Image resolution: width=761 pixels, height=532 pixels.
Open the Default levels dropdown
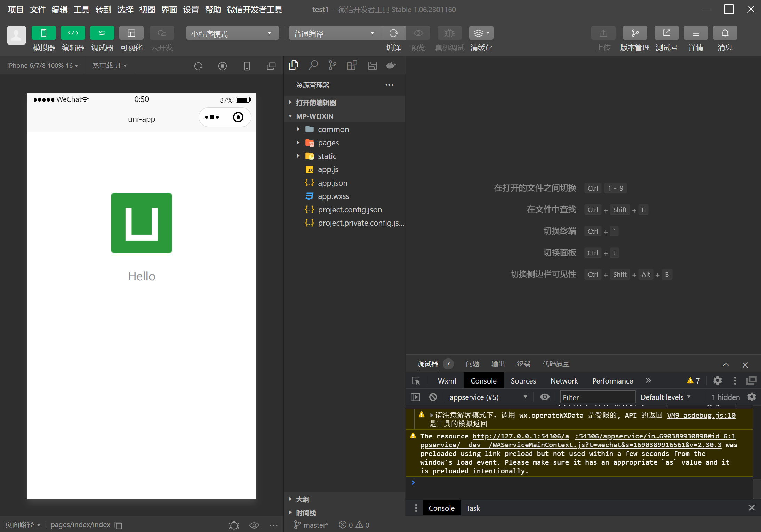[x=666, y=397]
